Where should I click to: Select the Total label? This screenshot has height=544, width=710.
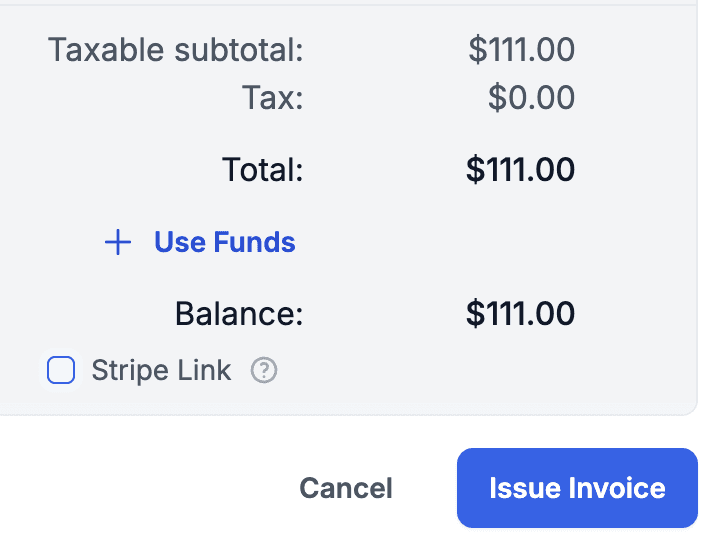click(x=262, y=170)
